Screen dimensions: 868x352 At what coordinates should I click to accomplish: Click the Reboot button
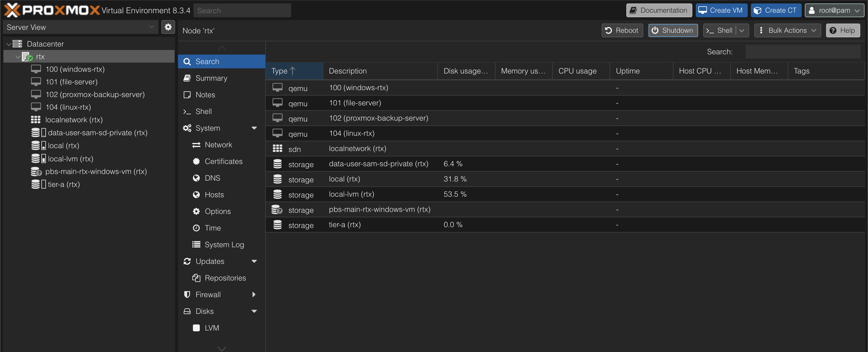[622, 30]
